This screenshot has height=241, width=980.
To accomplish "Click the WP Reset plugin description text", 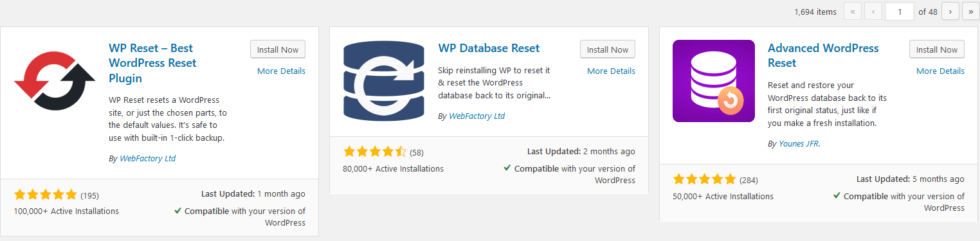I will (x=168, y=119).
